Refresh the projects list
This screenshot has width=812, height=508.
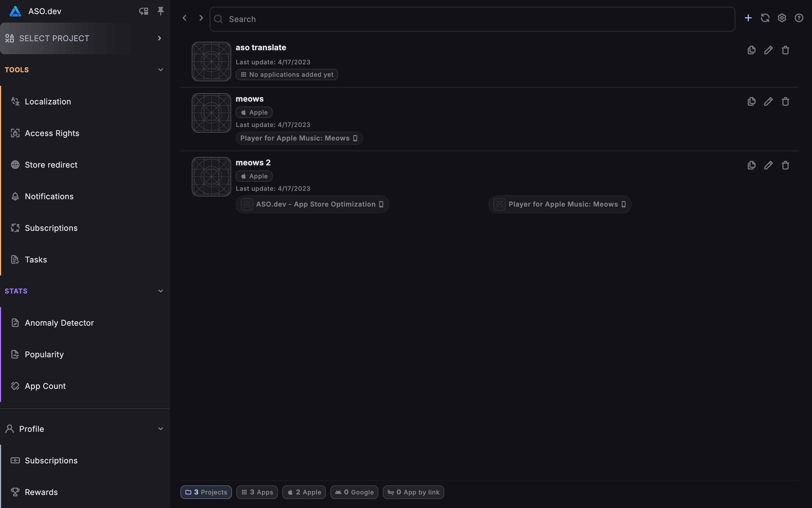coord(765,18)
